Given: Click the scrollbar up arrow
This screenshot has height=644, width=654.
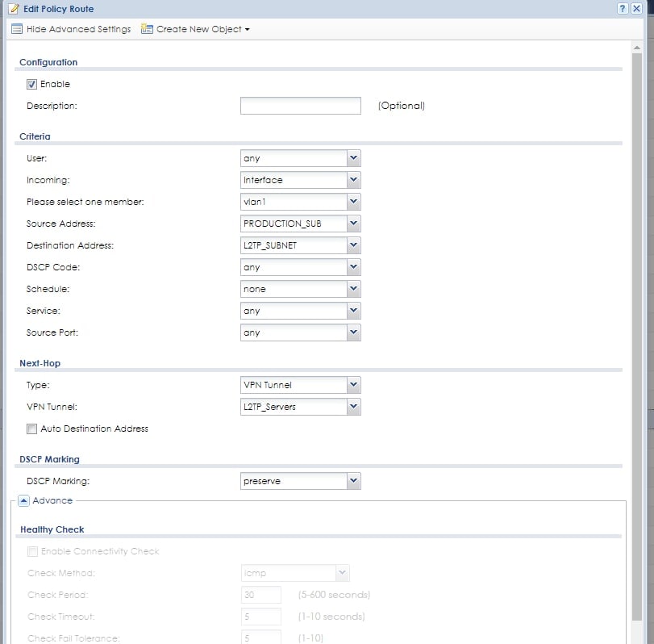Looking at the screenshot, I should (637, 48).
